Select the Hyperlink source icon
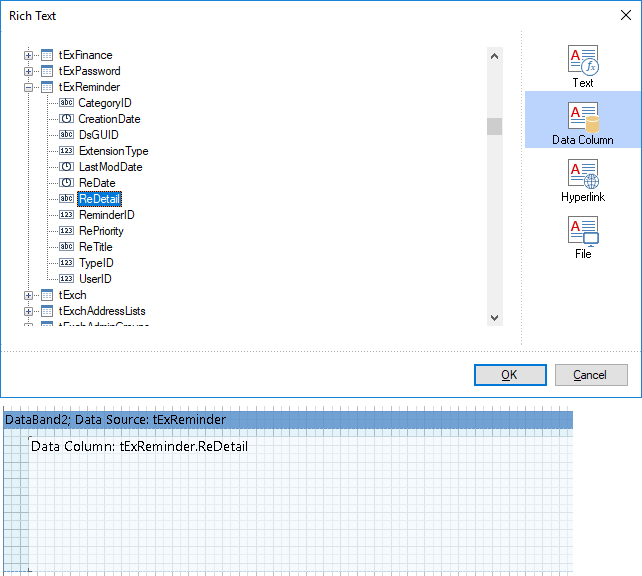The image size is (642, 576). pos(583,176)
